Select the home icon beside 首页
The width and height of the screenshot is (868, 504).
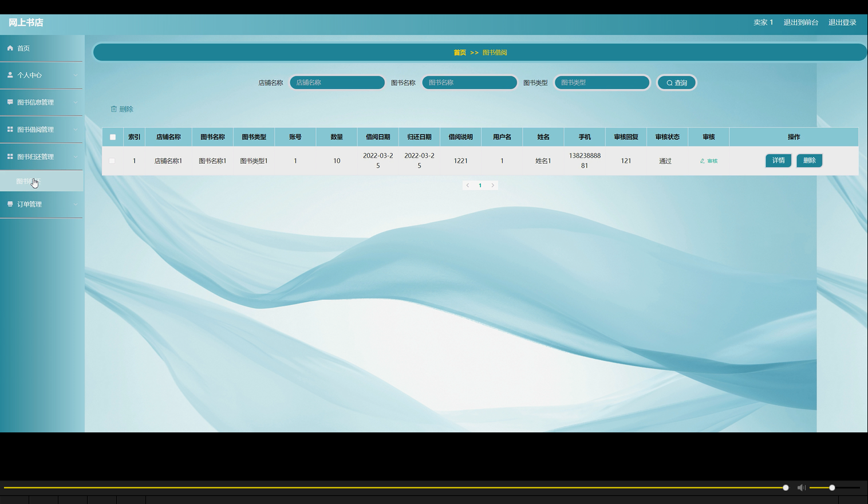[9, 48]
